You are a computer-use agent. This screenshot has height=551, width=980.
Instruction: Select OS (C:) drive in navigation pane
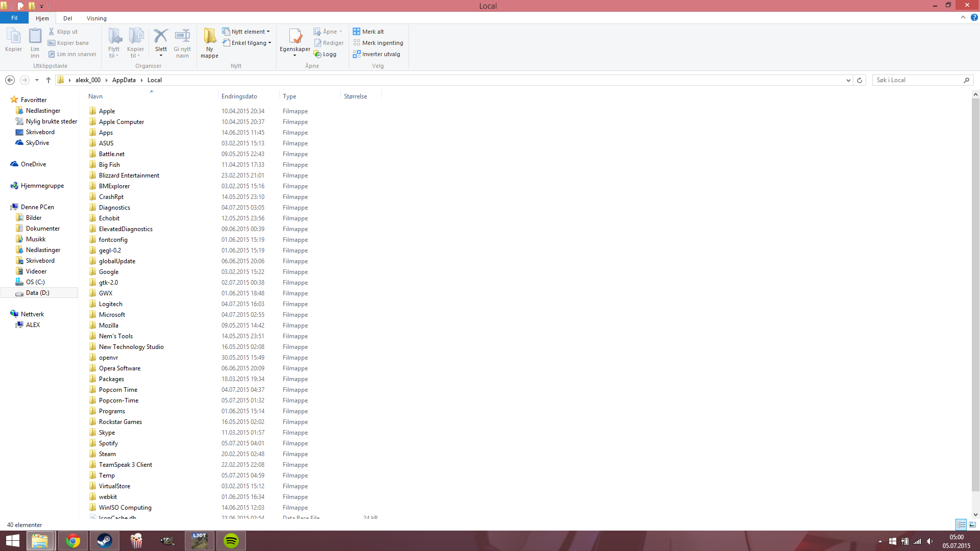coord(35,282)
